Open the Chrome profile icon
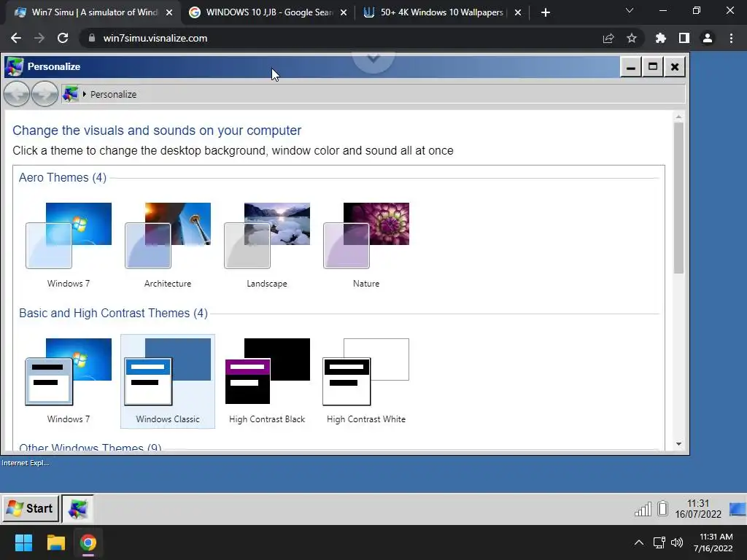Viewport: 747px width, 560px height. pyautogui.click(x=708, y=38)
